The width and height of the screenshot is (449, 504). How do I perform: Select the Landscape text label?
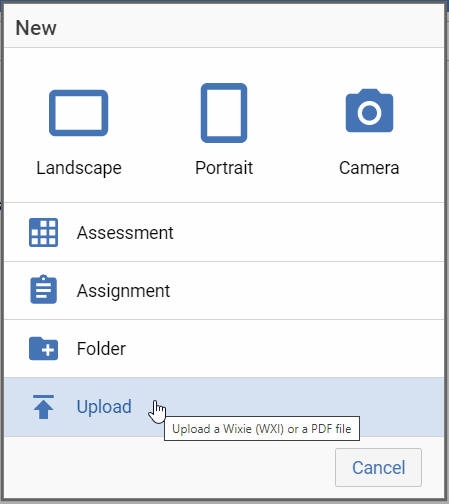(x=79, y=168)
